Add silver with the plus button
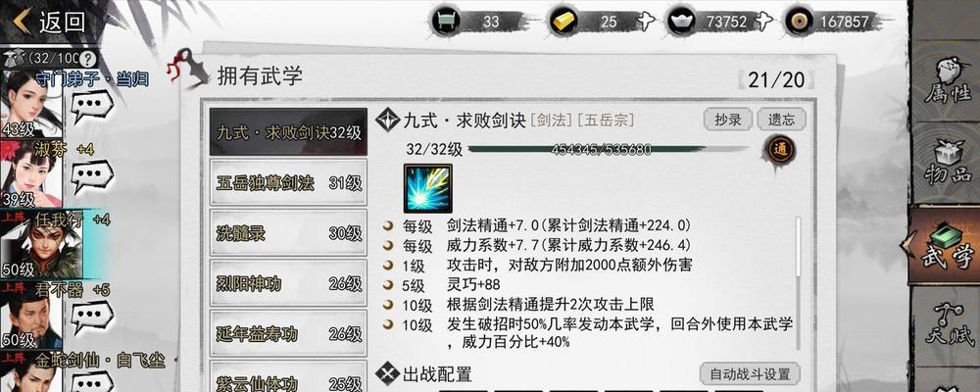The height and width of the screenshot is (392, 980). click(x=762, y=22)
